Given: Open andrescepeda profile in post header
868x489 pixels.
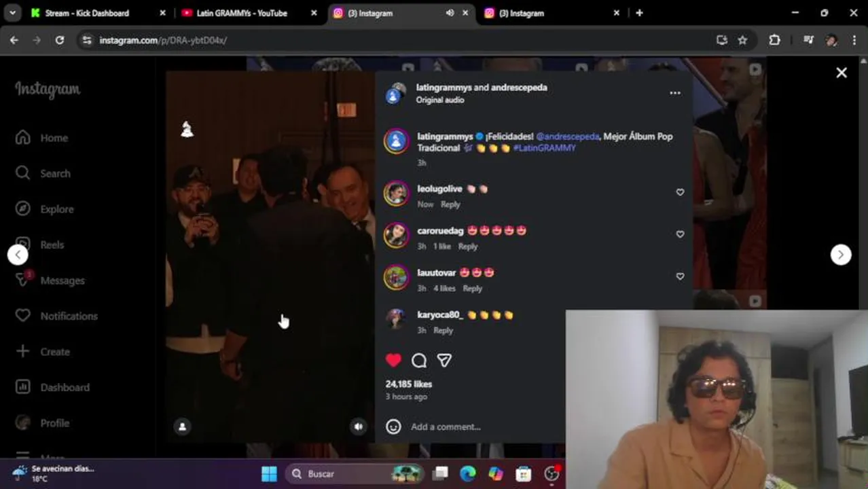Looking at the screenshot, I should click(519, 88).
